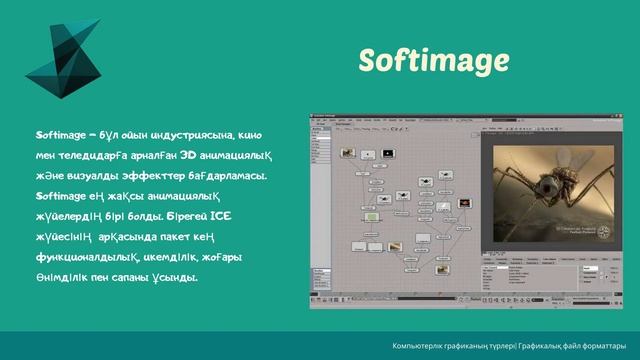Click the line 'және визуалды эффекттер бағдарламасы.'
Viewport: 640px width, 360px height.
click(151, 176)
